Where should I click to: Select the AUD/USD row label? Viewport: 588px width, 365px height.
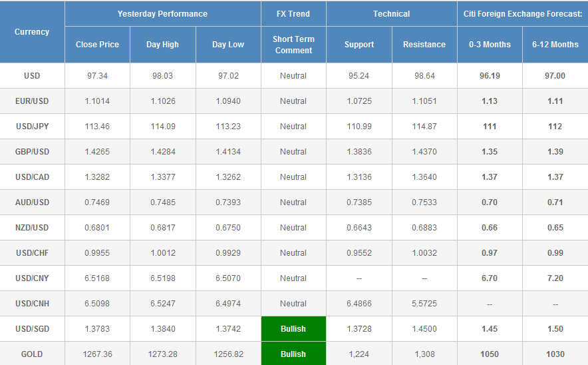tap(32, 202)
